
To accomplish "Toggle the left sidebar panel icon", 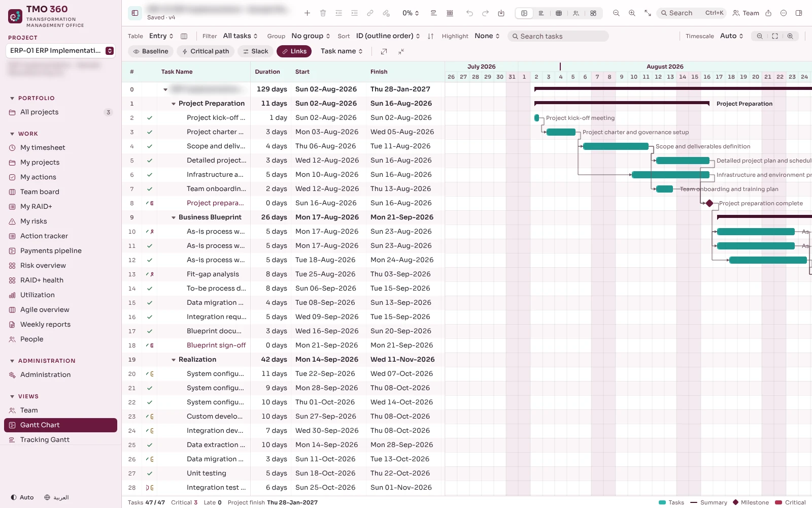I will point(135,13).
